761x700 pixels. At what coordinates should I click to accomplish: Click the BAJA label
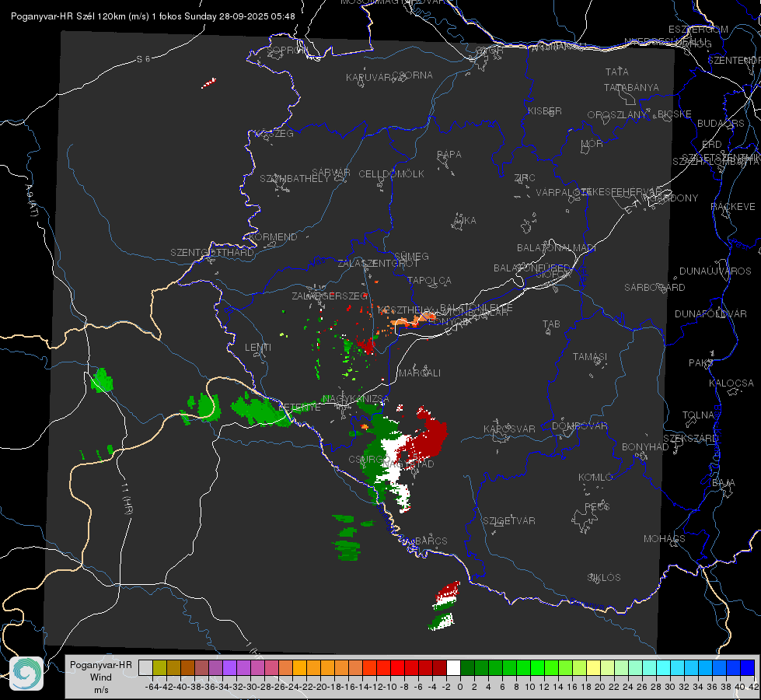(724, 483)
